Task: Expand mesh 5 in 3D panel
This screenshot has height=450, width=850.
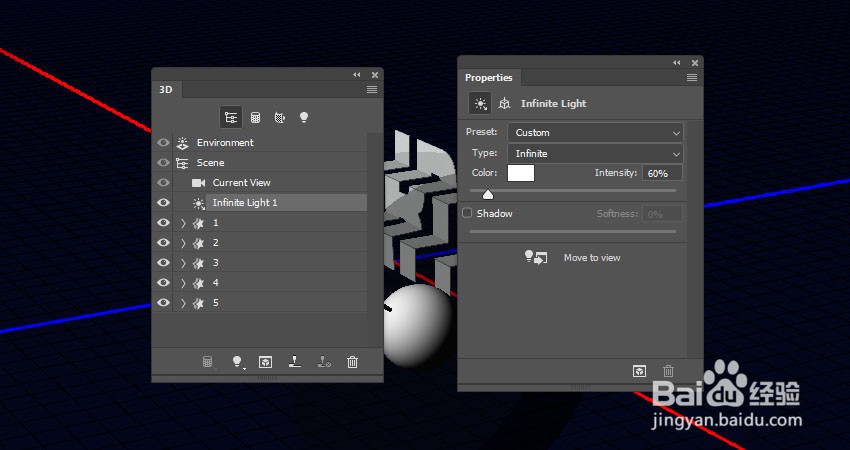Action: click(x=183, y=303)
